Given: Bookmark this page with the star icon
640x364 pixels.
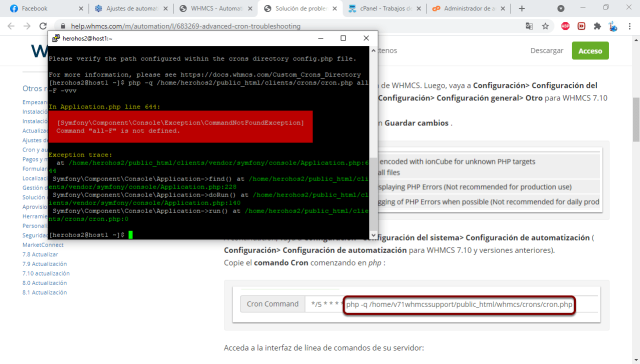Looking at the screenshot, I should [x=545, y=26].
